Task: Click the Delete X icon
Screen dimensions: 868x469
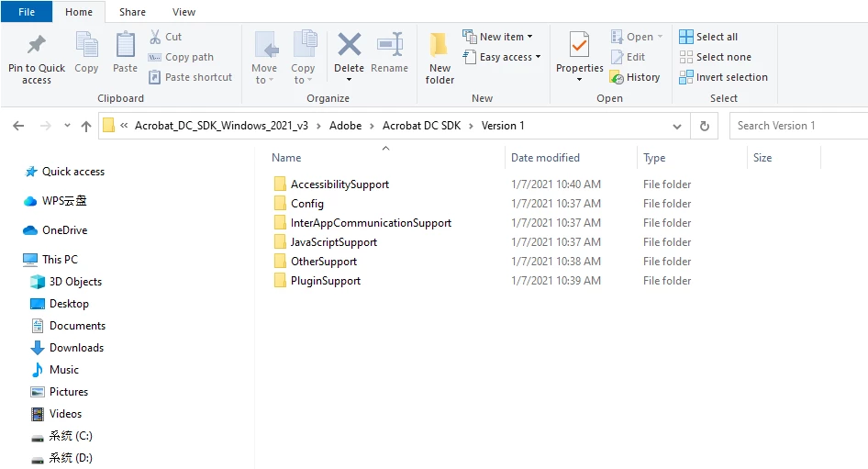Action: 350,44
